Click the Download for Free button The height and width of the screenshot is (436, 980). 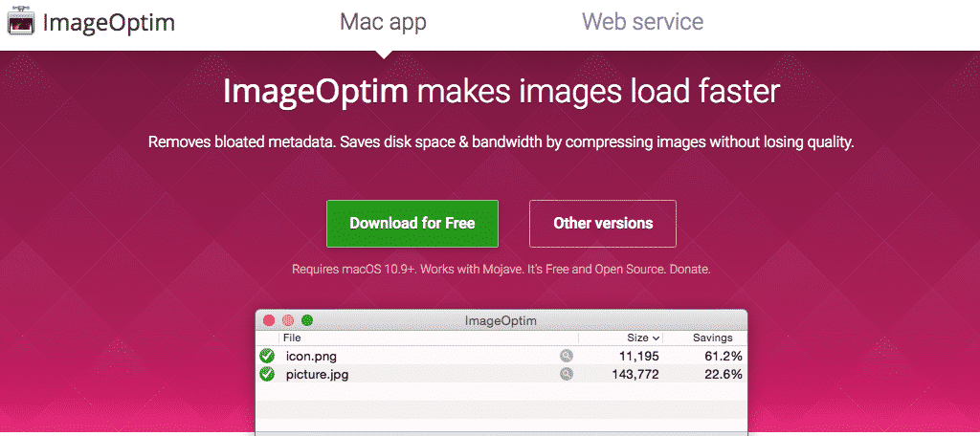pos(412,224)
